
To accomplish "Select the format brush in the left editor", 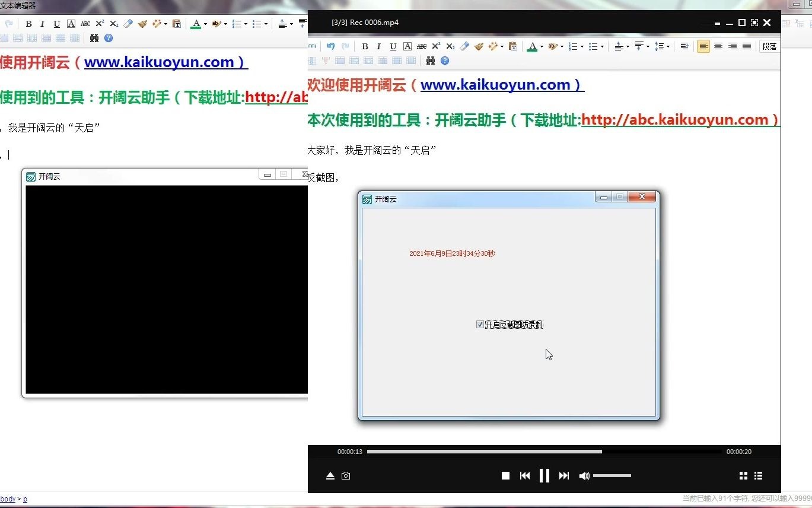I will (142, 24).
